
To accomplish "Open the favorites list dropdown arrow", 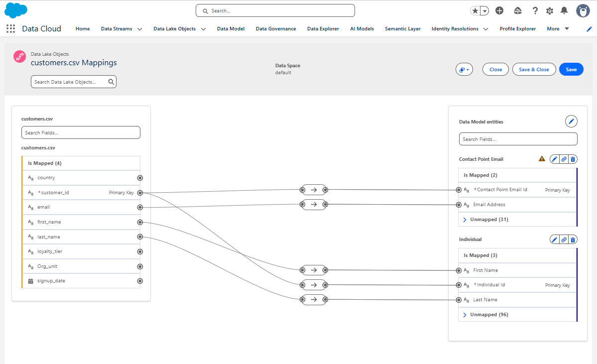I will (x=484, y=10).
